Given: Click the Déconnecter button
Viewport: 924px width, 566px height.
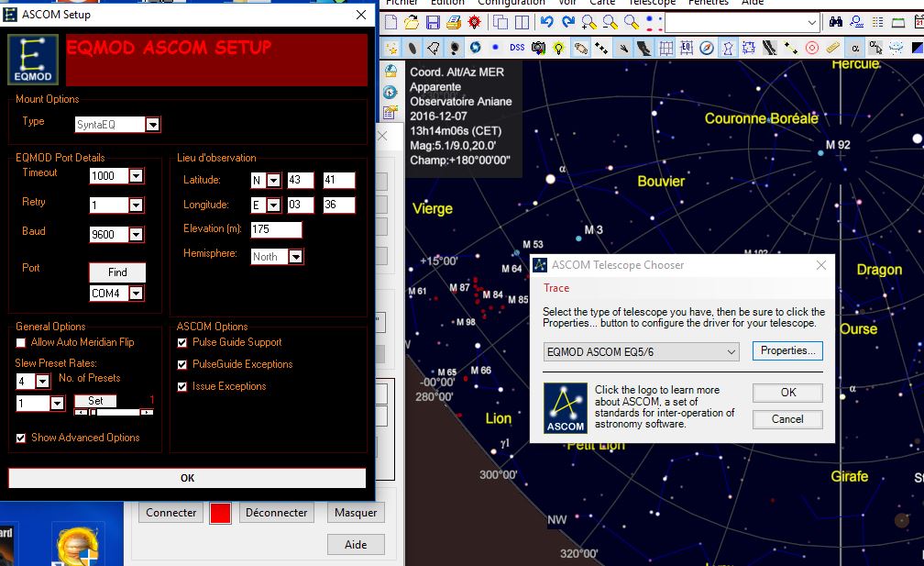Looking at the screenshot, I should [277, 513].
